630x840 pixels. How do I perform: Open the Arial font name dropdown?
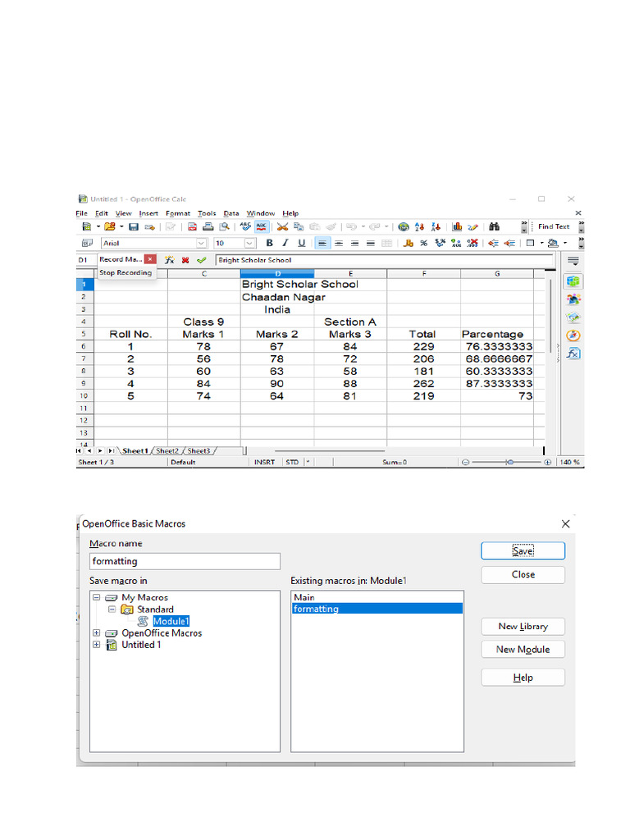click(201, 243)
